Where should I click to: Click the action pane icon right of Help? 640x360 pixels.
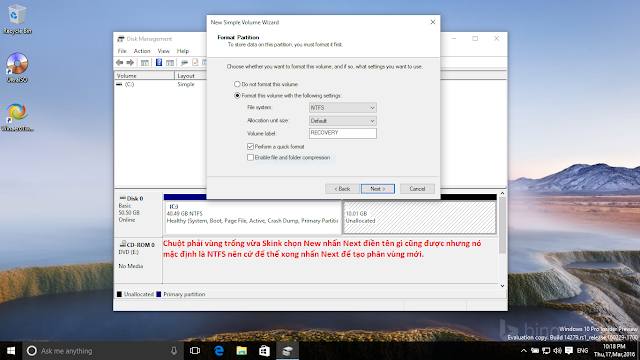170,62
